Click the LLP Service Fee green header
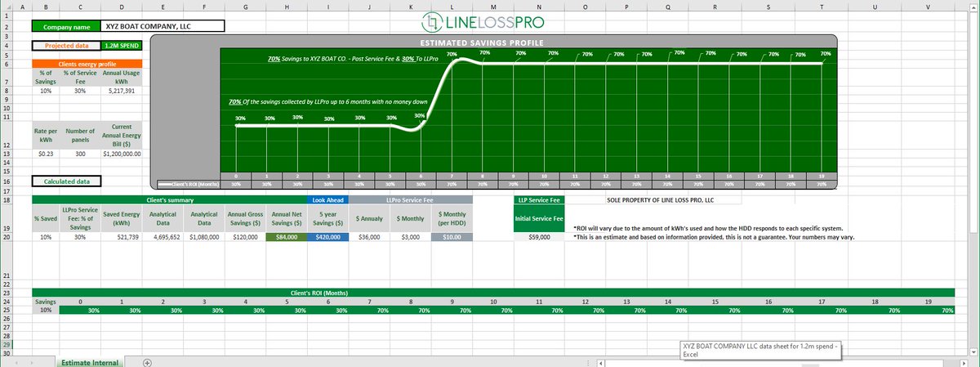This screenshot has width=980, height=367. click(x=537, y=199)
